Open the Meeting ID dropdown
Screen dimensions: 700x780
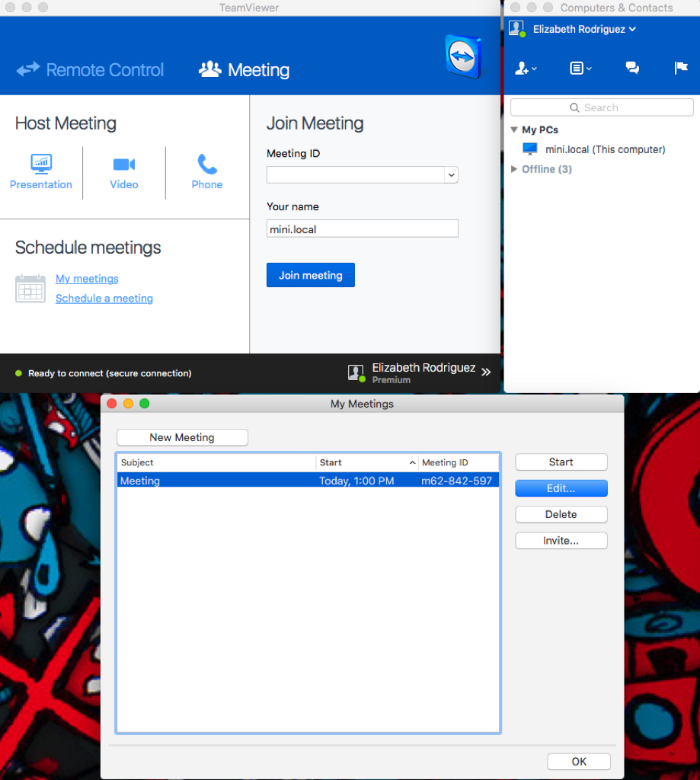[451, 174]
